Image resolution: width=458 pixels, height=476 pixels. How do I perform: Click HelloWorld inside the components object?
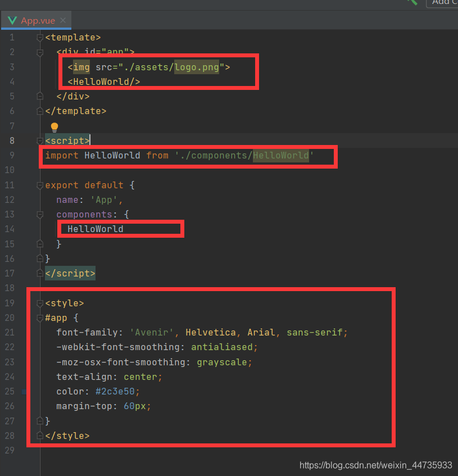(96, 229)
